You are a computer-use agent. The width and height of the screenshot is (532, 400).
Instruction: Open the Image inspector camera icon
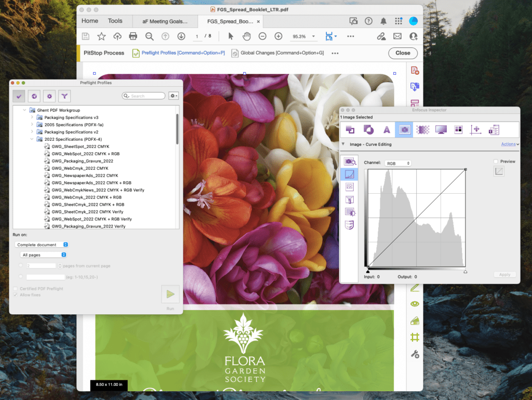pos(404,129)
